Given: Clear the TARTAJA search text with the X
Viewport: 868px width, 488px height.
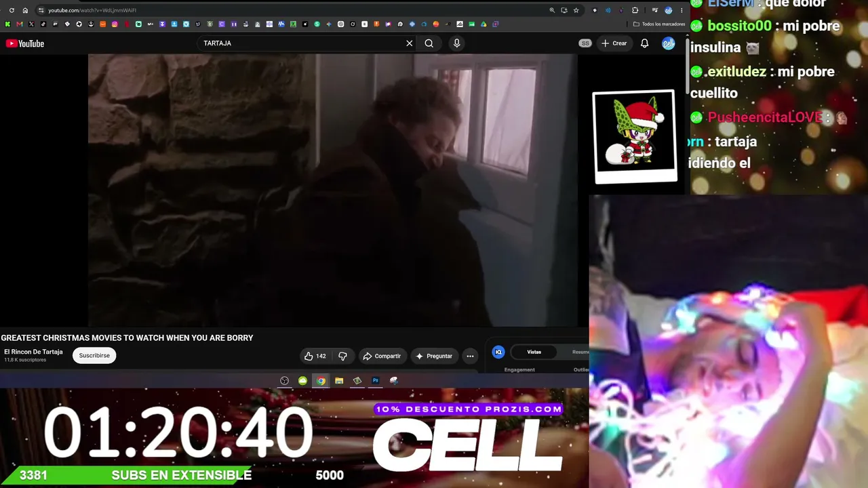Looking at the screenshot, I should (x=410, y=43).
